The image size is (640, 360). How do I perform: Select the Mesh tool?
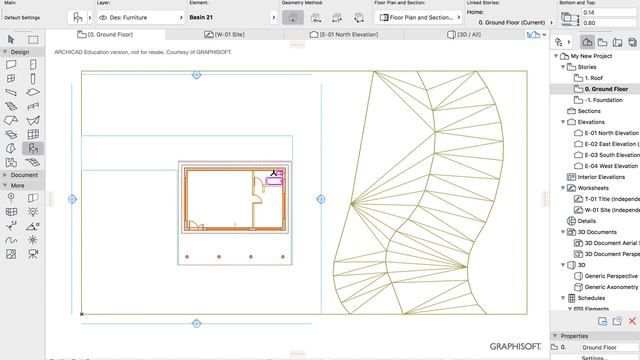coord(33,162)
